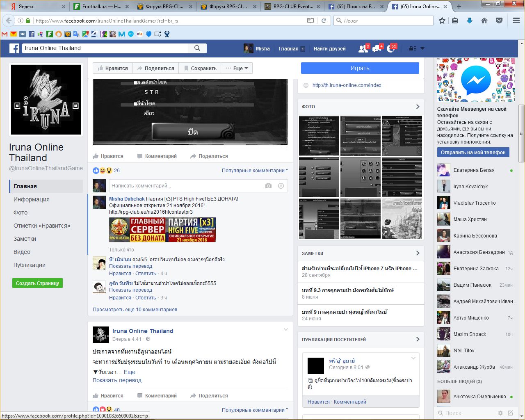Select Фото in left sidebar

[21, 212]
